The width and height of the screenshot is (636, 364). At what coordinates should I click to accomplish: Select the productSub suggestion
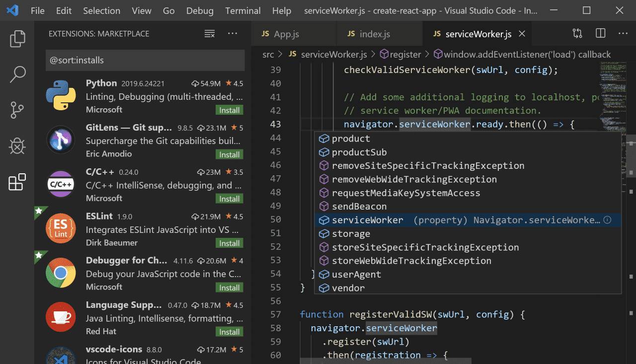click(x=468, y=152)
